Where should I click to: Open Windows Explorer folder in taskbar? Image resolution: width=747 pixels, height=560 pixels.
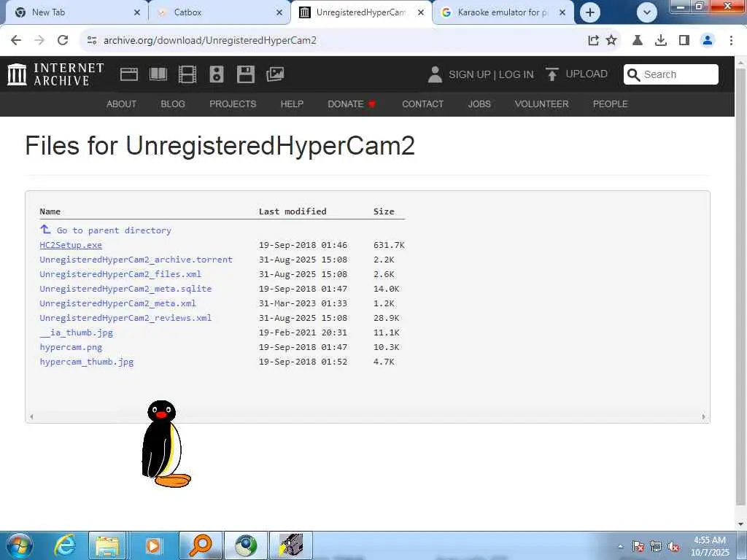[x=107, y=545]
